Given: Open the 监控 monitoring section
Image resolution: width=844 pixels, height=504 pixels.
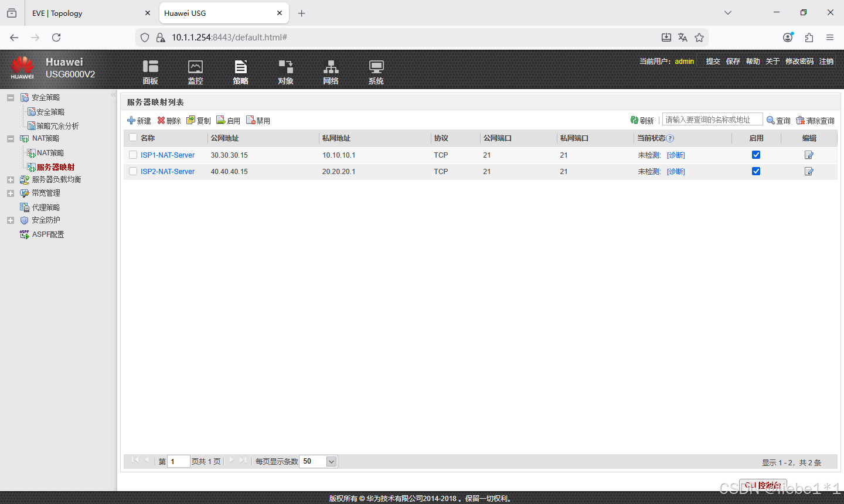Looking at the screenshot, I should 195,72.
